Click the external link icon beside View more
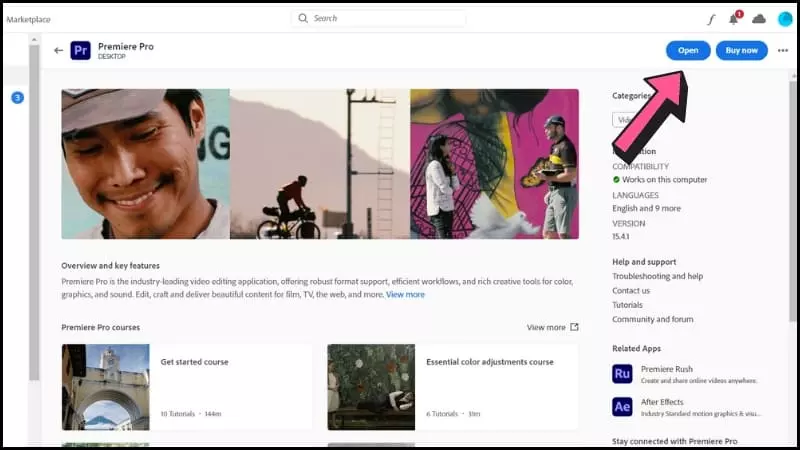Screen dimensions: 800x450 [x=574, y=327]
